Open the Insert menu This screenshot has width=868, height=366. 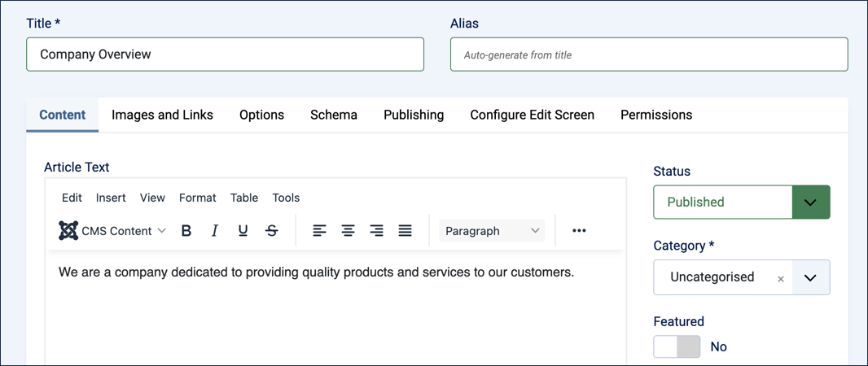pyautogui.click(x=111, y=198)
